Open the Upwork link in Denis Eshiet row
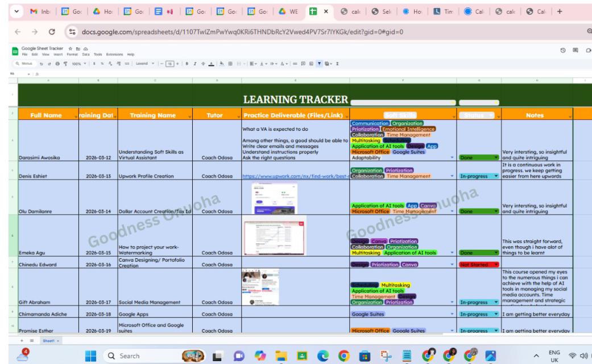This screenshot has height=364, width=592. click(x=295, y=176)
